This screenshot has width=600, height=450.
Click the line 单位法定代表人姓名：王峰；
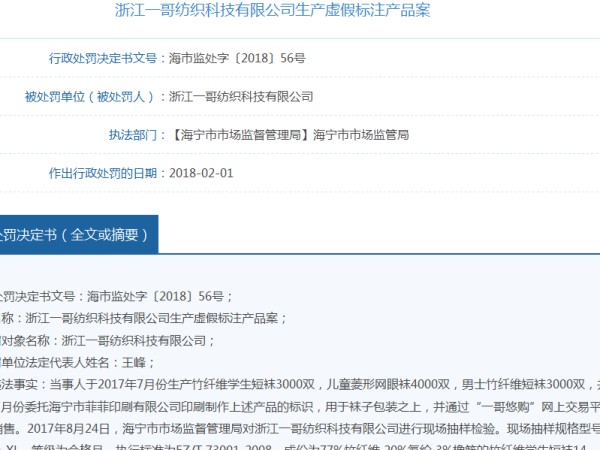[78, 362]
